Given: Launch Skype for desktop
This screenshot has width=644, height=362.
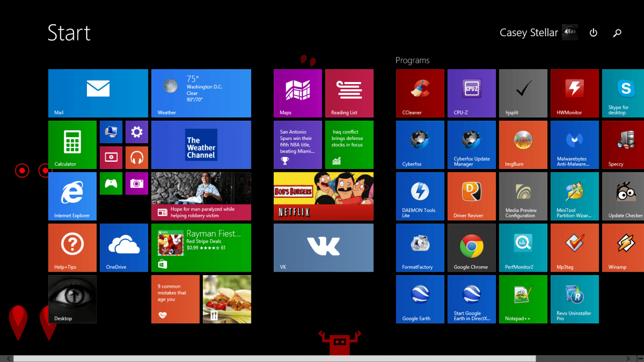Looking at the screenshot, I should coord(623,93).
